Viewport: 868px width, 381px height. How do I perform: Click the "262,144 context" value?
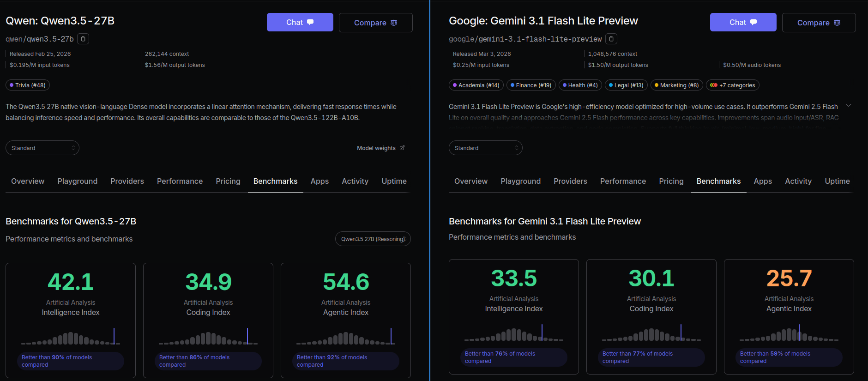167,54
